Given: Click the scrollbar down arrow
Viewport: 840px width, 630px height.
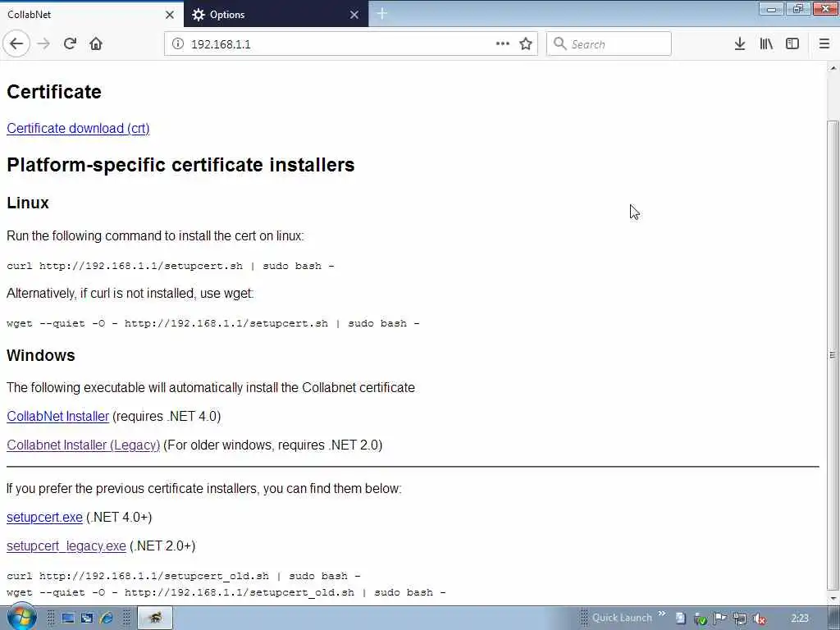Looking at the screenshot, I should (x=833, y=598).
